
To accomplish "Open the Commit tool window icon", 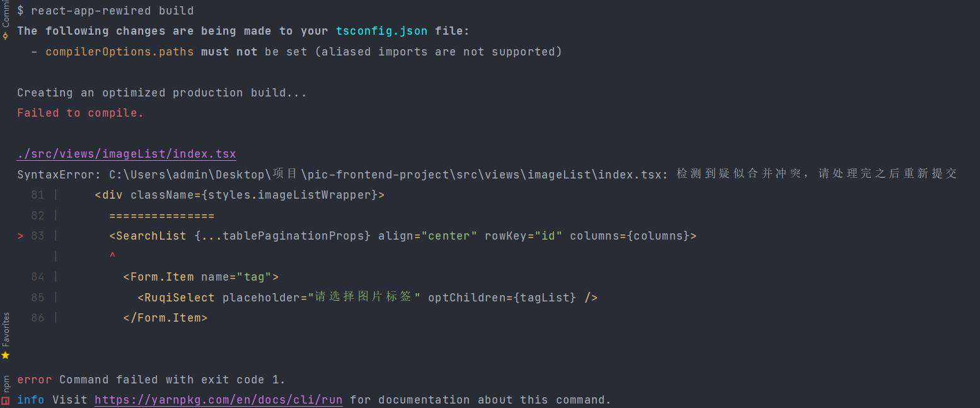I will [x=5, y=36].
